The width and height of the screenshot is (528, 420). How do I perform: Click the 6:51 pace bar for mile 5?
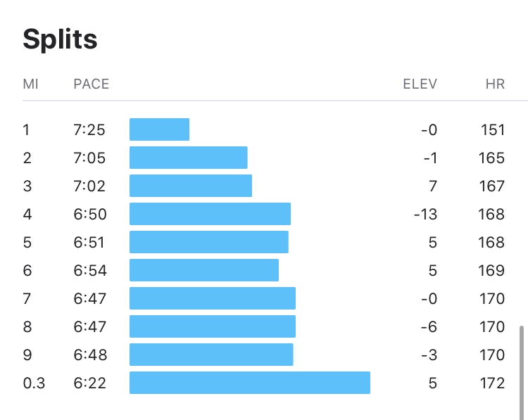(x=209, y=242)
